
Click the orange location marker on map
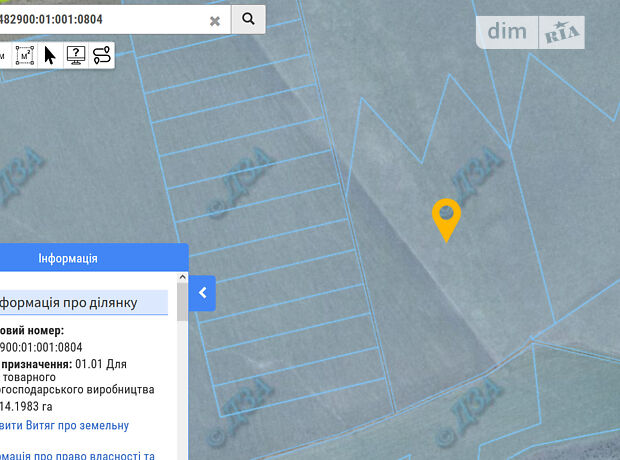[445, 217]
